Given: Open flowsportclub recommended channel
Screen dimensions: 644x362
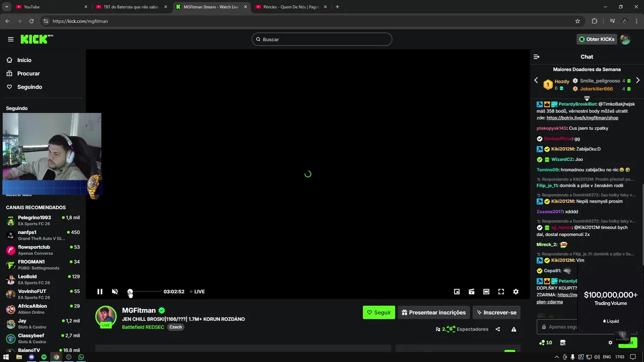Looking at the screenshot, I should point(43,250).
